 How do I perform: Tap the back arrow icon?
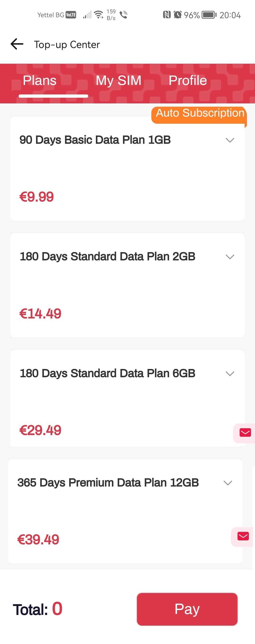coord(17,44)
